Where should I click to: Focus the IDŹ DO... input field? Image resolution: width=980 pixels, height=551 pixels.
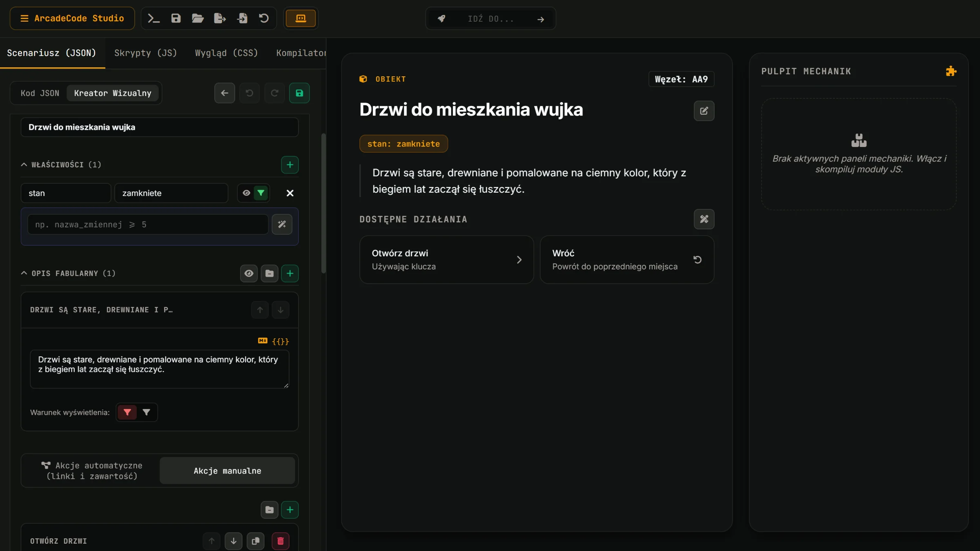pyautogui.click(x=491, y=19)
